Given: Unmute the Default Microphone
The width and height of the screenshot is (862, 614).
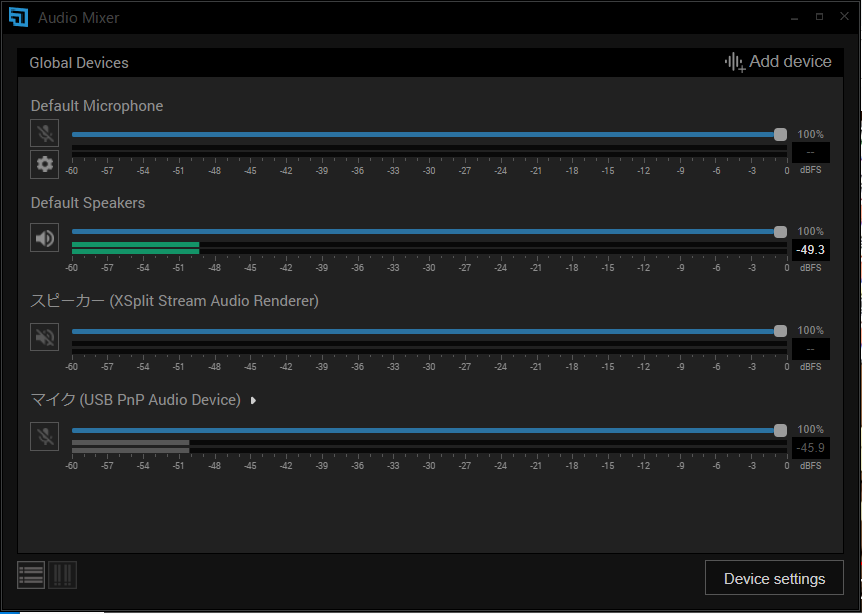Looking at the screenshot, I should [x=45, y=133].
